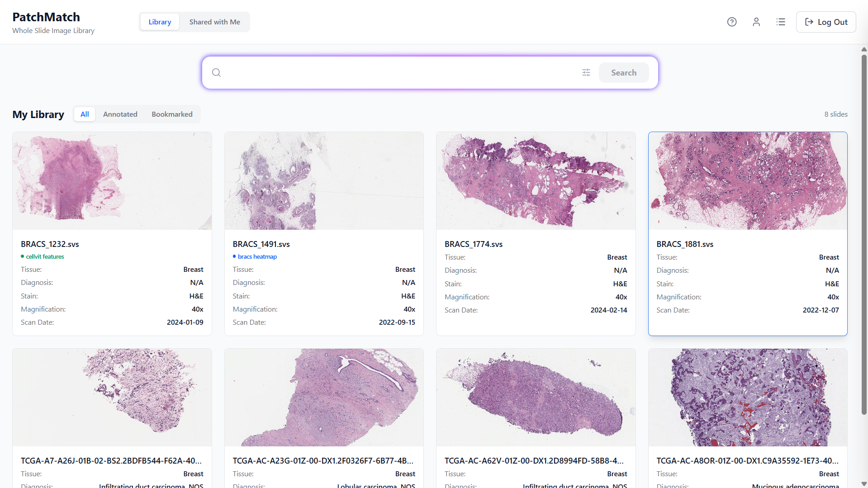Click the page vertical scrollbar thumb

[x=864, y=234]
